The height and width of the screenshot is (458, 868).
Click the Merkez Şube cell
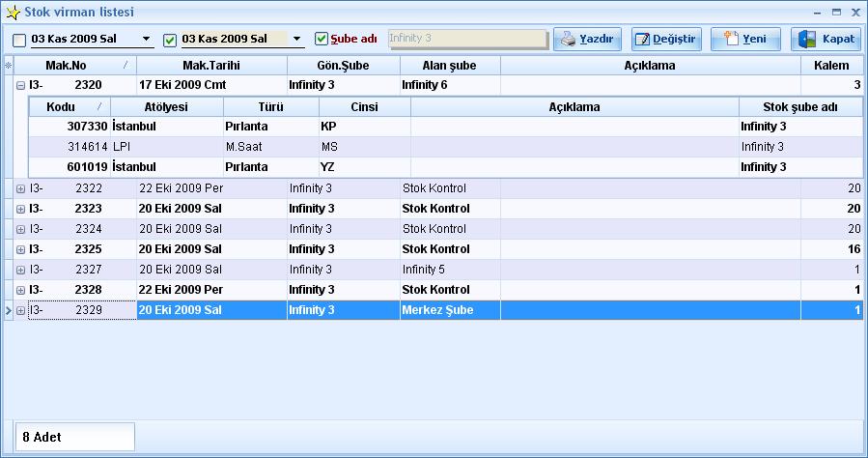tap(450, 310)
